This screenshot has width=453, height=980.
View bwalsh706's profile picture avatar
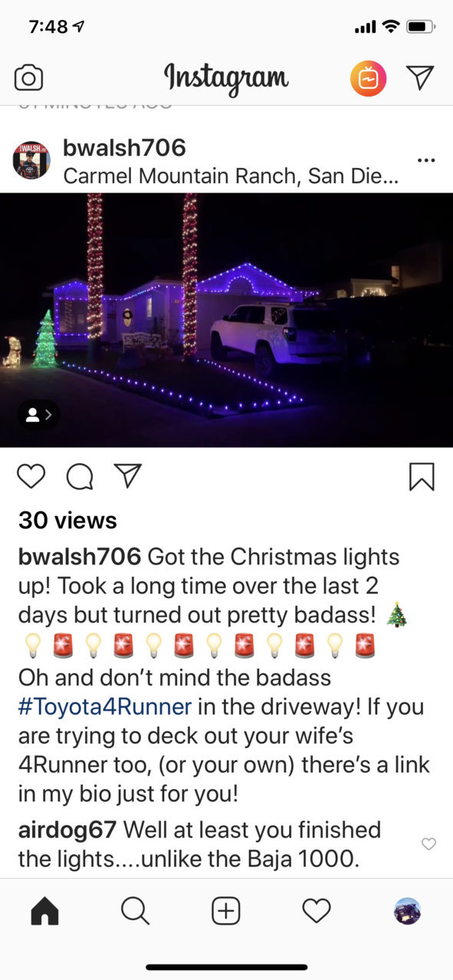point(31,161)
